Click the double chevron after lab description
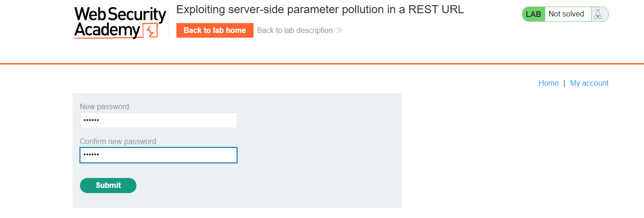The height and width of the screenshot is (218, 644). tap(339, 31)
